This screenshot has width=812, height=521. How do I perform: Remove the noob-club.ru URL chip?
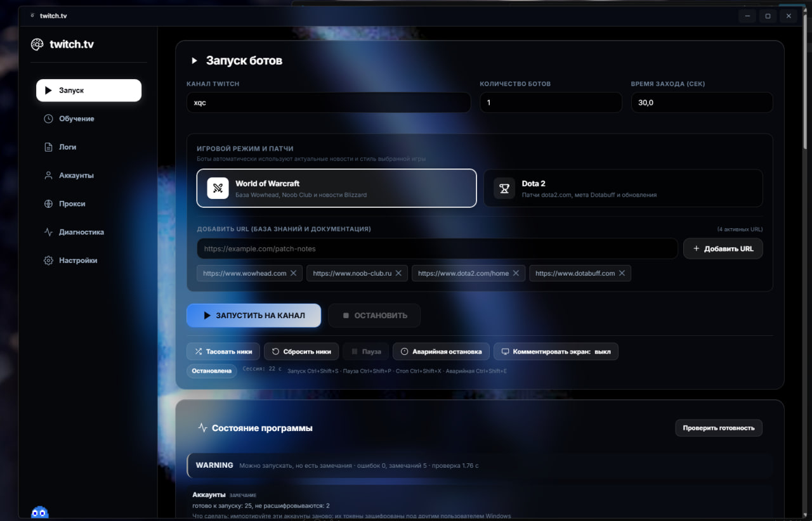pyautogui.click(x=398, y=273)
